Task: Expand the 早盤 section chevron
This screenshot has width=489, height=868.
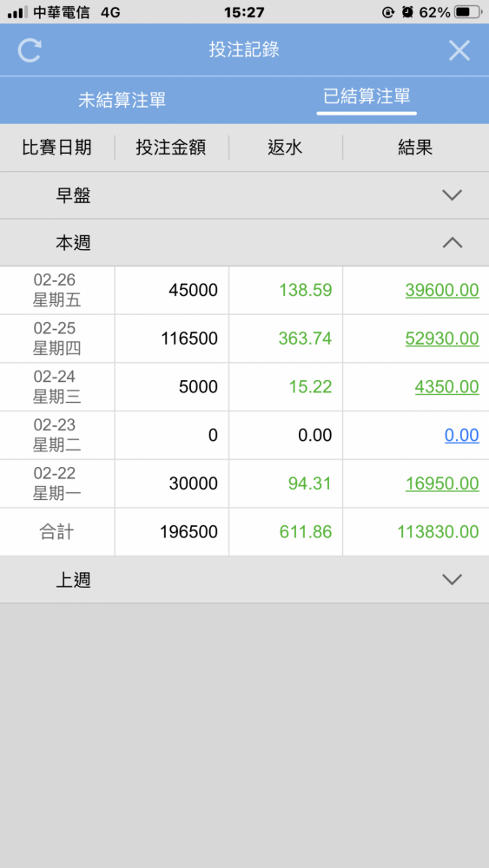Action: (x=453, y=194)
